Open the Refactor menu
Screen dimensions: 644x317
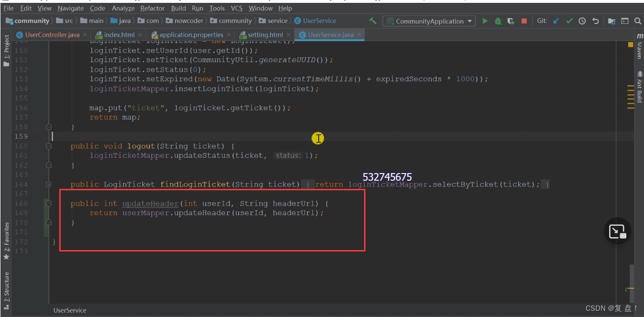pos(152,8)
